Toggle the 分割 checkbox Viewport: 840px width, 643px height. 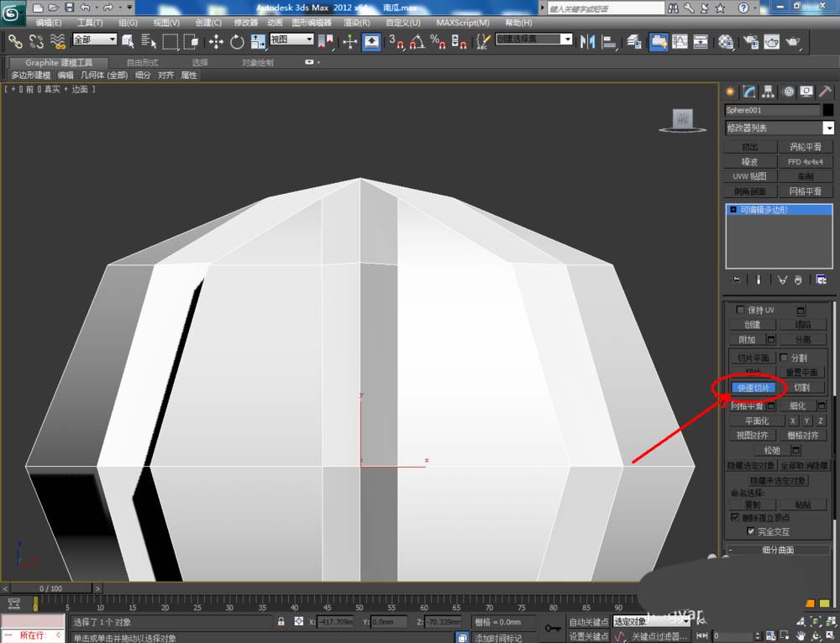[x=784, y=358]
